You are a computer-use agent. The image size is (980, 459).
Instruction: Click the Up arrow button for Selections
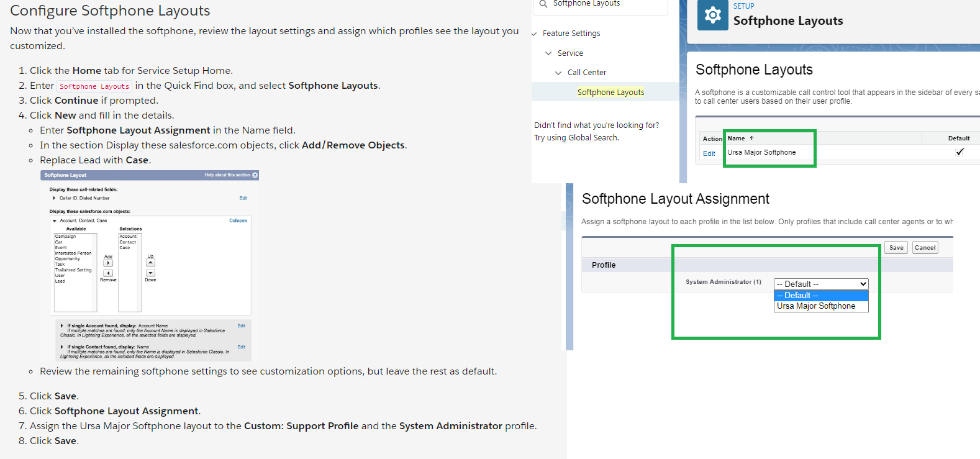pos(150,263)
